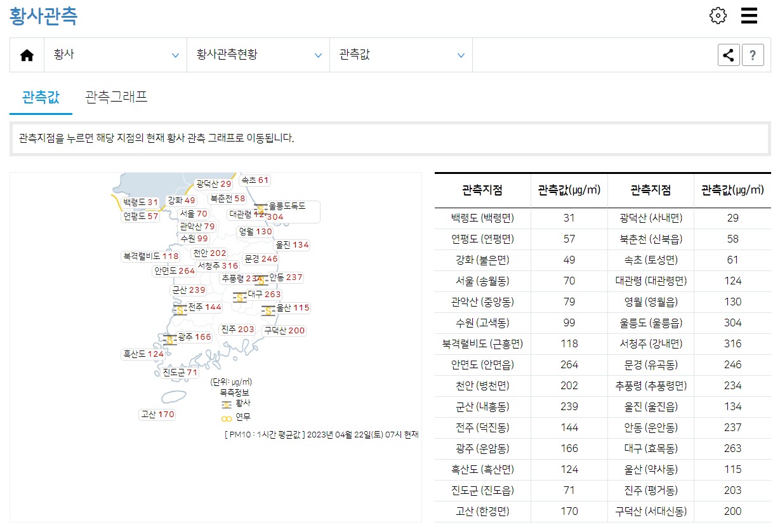Click 대관령 (대관령면) table cell
780x532 pixels.
651,281
